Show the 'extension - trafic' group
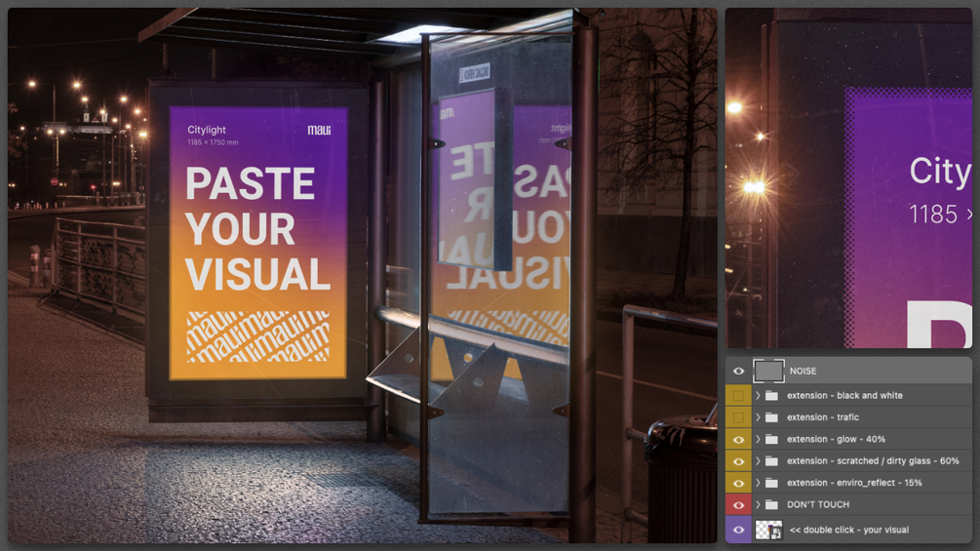Screen dimensions: 980x551 tap(738, 417)
